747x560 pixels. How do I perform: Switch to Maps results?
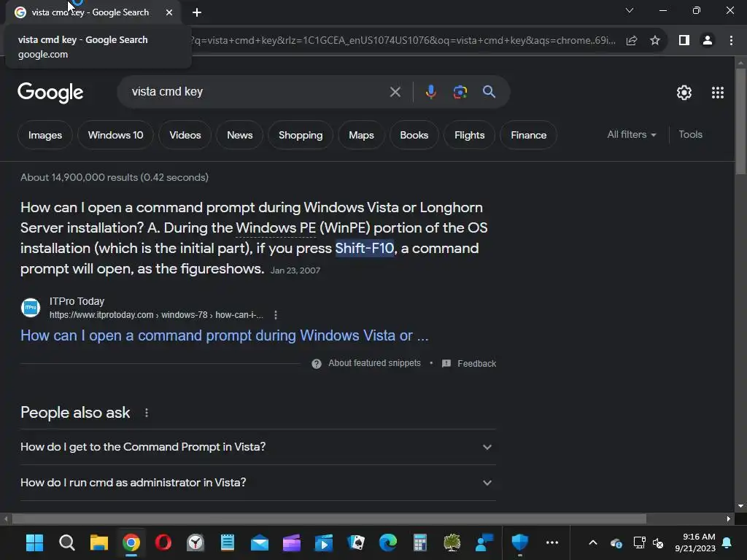click(361, 135)
